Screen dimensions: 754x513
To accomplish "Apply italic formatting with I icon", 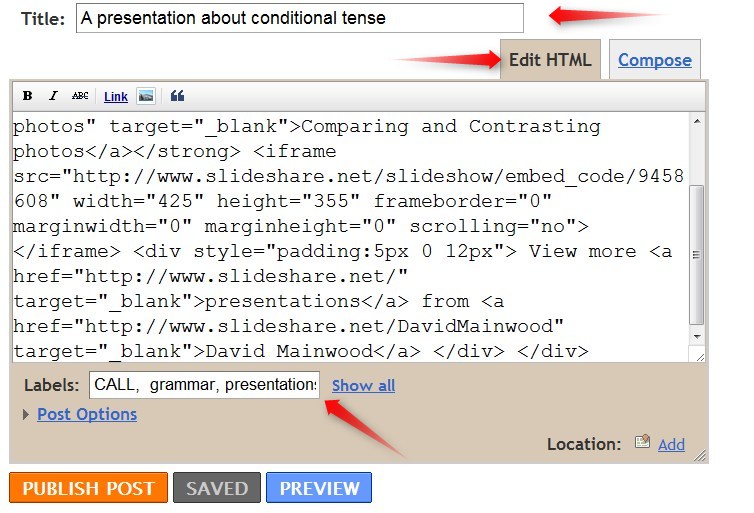I will 54,96.
